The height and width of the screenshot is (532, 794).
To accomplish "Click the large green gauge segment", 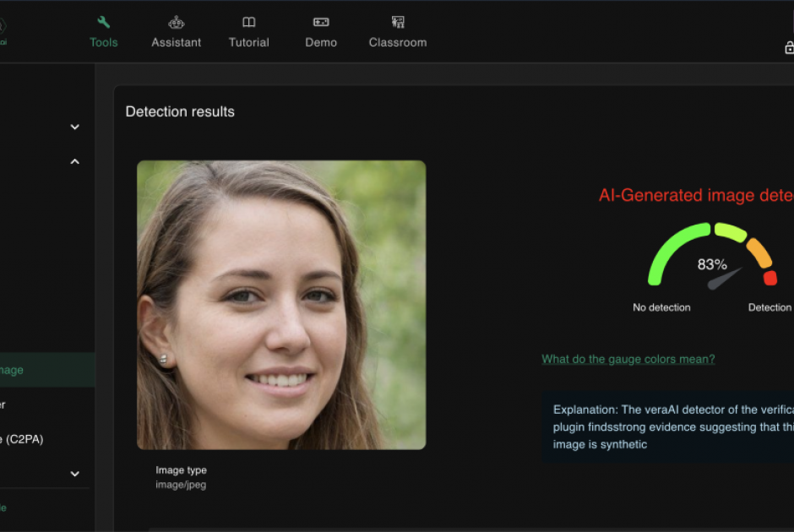I will tap(672, 245).
